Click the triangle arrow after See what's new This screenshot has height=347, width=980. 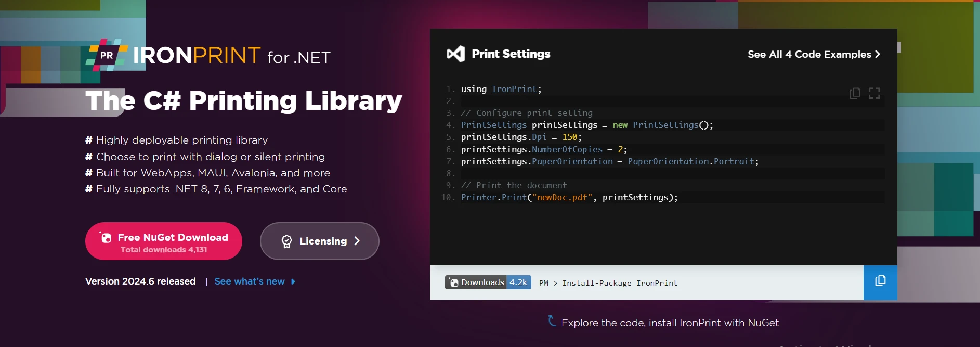293,281
